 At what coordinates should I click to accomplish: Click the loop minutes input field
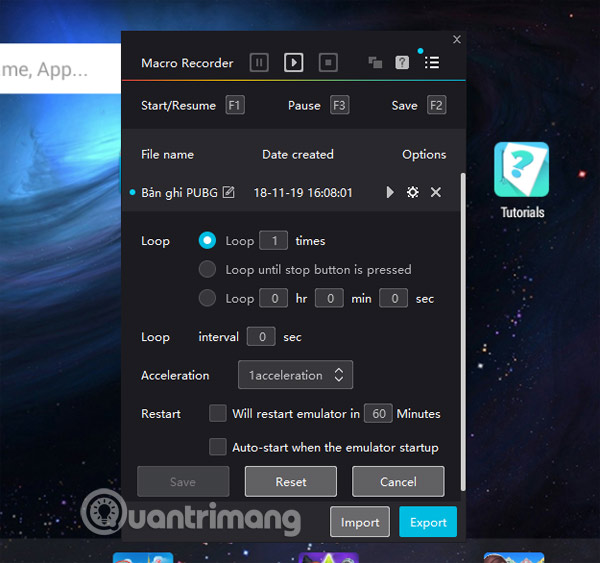point(329,298)
